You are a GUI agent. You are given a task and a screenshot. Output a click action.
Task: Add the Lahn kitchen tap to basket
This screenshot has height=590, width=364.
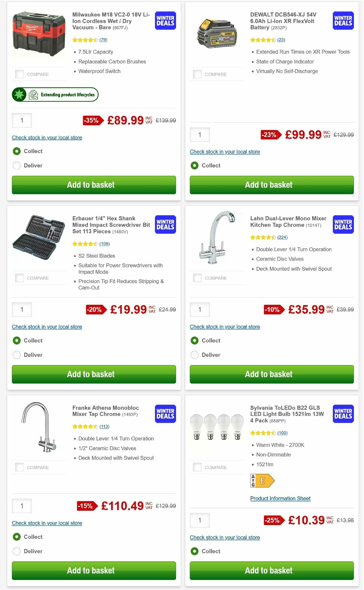(x=269, y=374)
